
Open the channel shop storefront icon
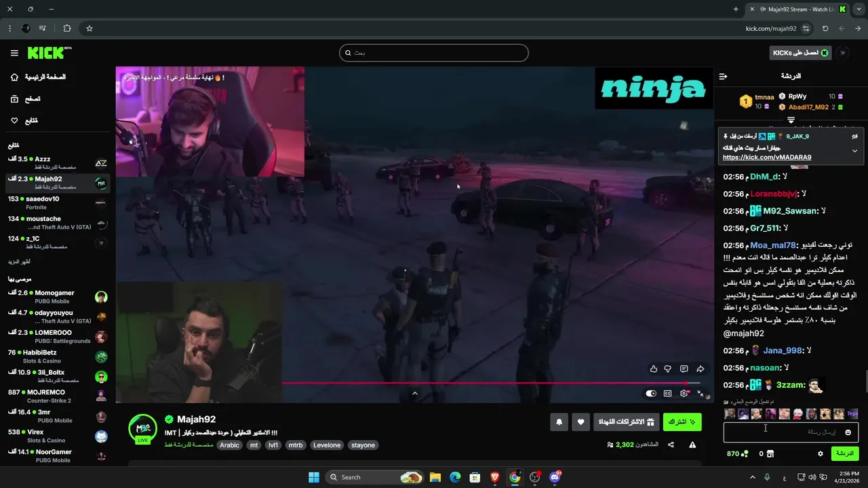pos(770,453)
